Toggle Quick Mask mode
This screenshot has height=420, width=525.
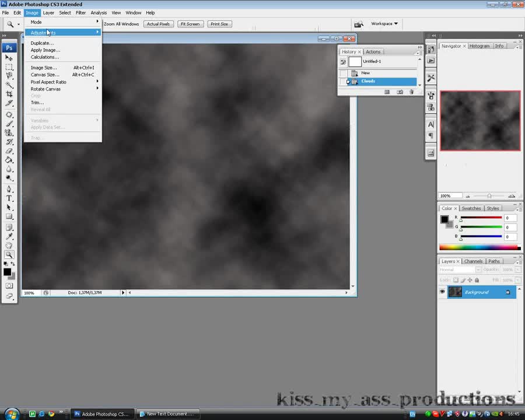click(9, 286)
